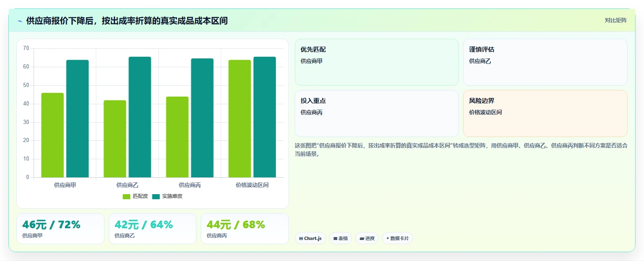Open the 谨慎评估 card for 供应商乙

[545, 62]
